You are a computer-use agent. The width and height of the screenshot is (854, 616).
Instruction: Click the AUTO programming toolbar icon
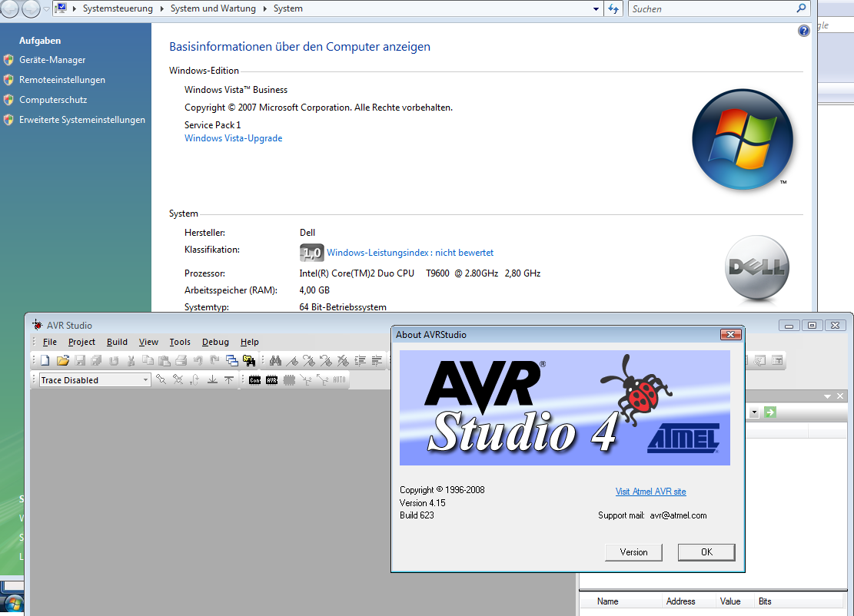[339, 380]
